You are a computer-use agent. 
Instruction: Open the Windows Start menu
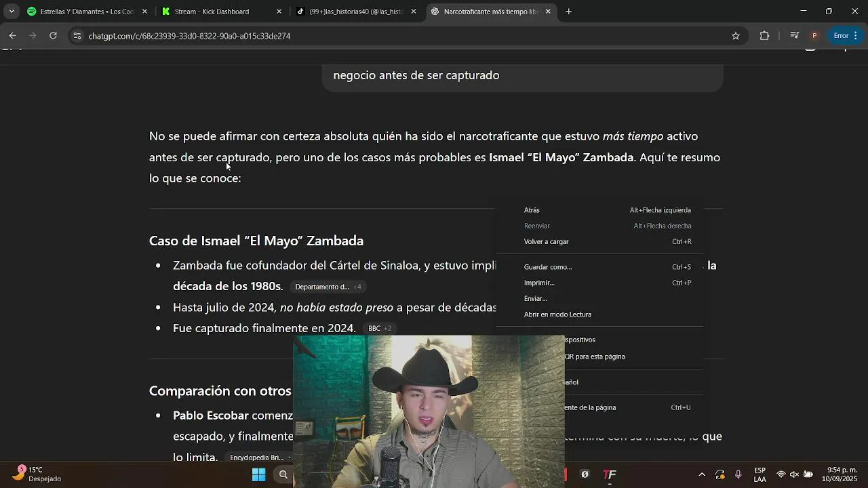[258, 474]
